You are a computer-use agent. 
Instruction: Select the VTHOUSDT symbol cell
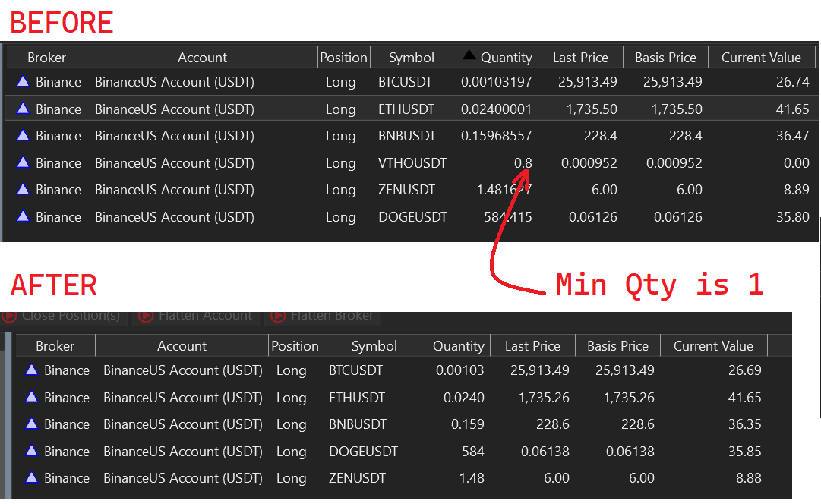click(x=412, y=163)
